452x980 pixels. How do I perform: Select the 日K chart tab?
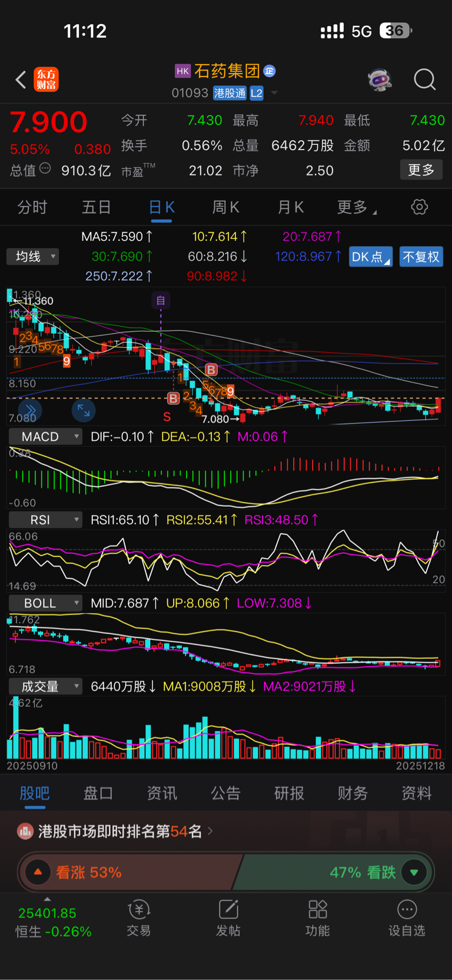point(161,207)
